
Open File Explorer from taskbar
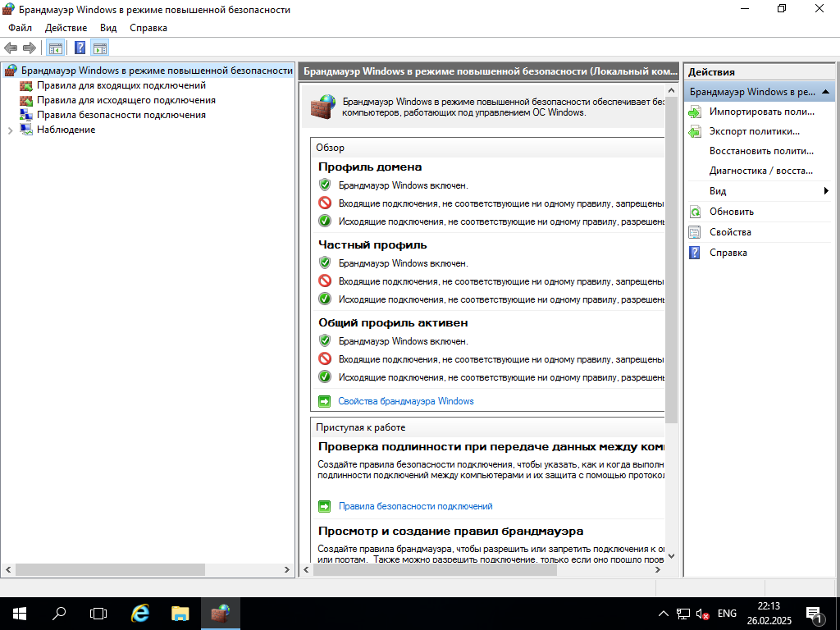pos(180,614)
